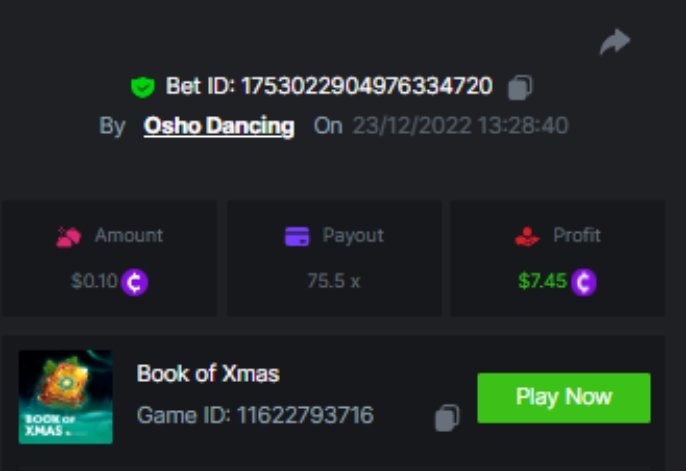Image resolution: width=686 pixels, height=471 pixels.
Task: Click the 75.5 x payout value
Action: (333, 282)
